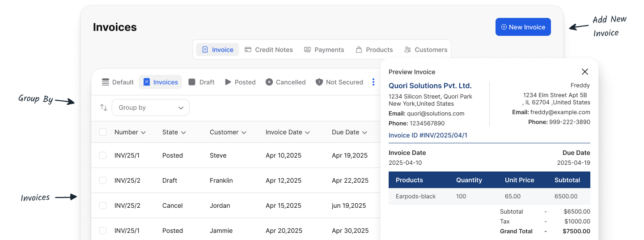
Task: Click quori@solutions.com email in preview
Action: pos(436,114)
